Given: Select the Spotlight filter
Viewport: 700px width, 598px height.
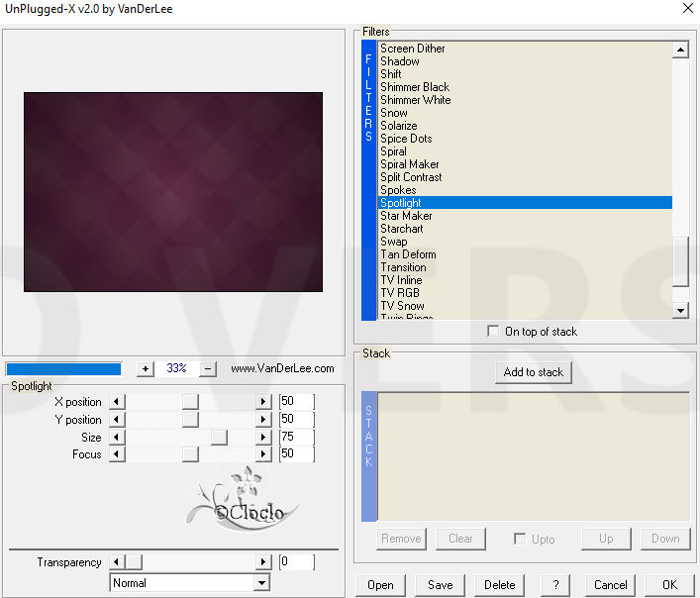Looking at the screenshot, I should (x=525, y=203).
